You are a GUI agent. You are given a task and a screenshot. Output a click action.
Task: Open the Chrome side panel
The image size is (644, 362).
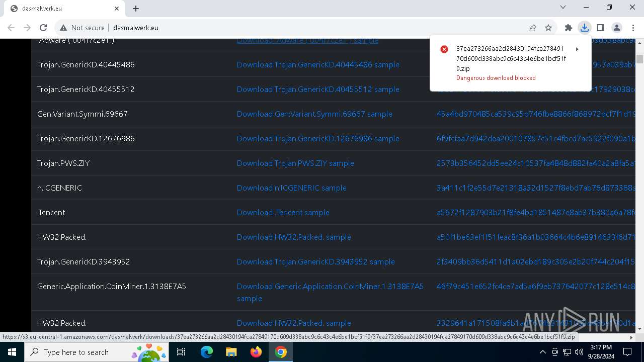pos(601,28)
